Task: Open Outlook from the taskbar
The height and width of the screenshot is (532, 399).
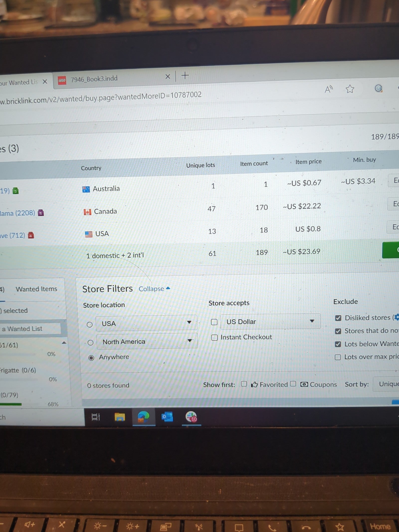Action: [x=167, y=417]
